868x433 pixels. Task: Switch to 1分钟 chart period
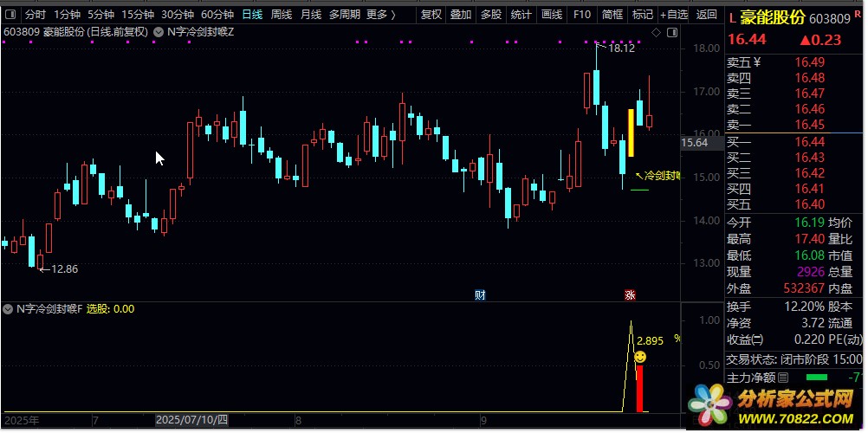pos(67,15)
